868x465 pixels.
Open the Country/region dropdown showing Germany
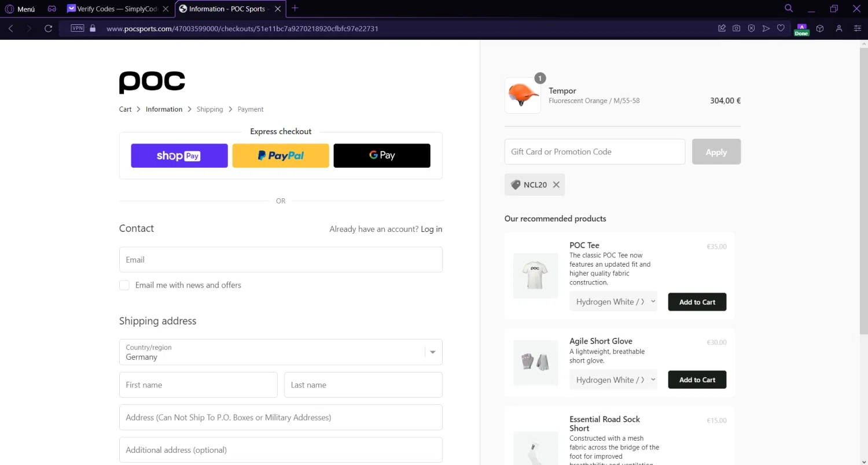point(281,352)
